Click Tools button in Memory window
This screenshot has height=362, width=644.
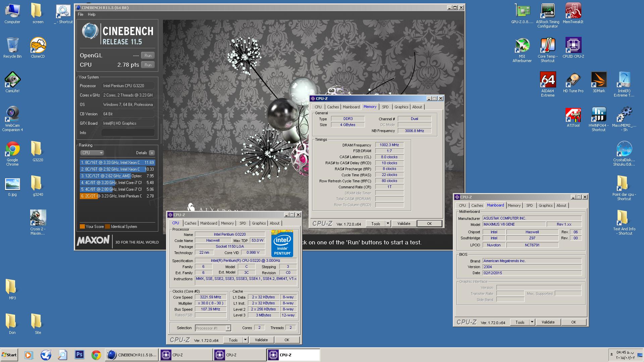(x=376, y=224)
